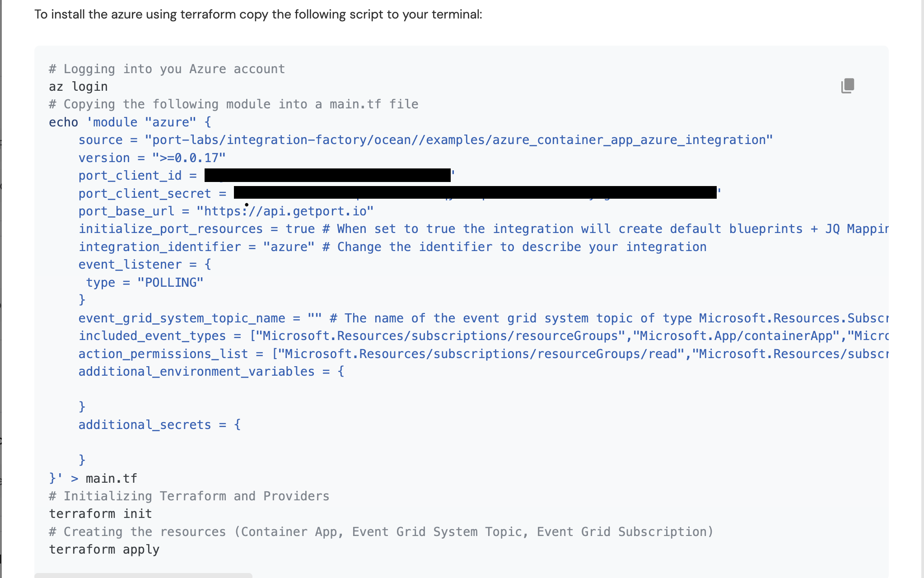Screen dimensions: 924x578
Task: Click the "terraform init" command line
Action: 100,514
